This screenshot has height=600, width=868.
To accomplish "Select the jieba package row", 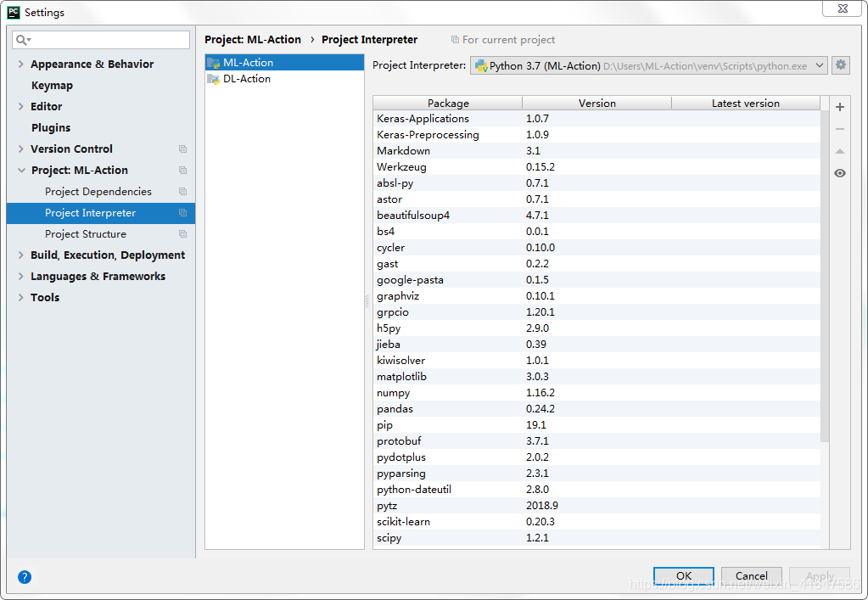I will 596,344.
